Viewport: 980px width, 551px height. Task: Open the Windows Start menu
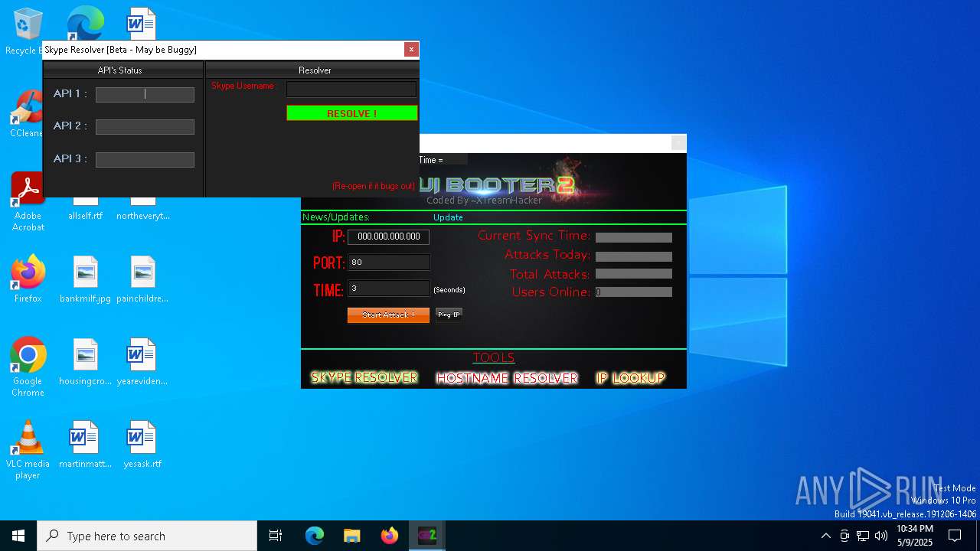pos(18,536)
